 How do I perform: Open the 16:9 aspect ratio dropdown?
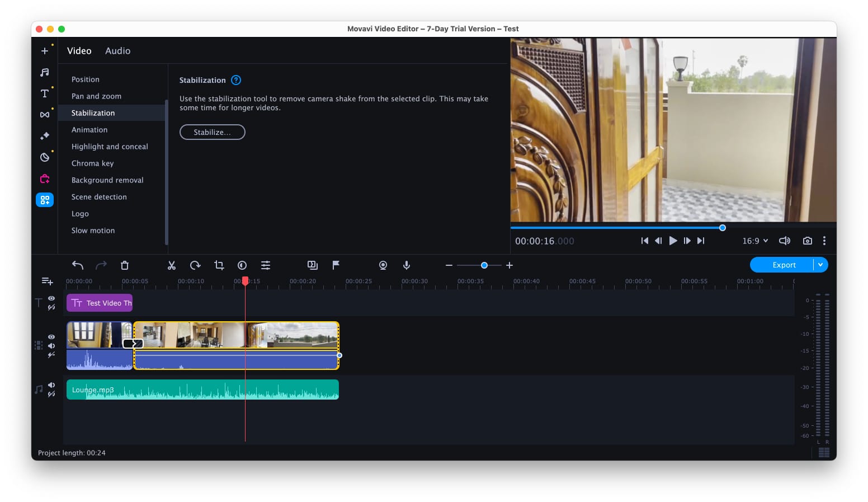point(755,241)
